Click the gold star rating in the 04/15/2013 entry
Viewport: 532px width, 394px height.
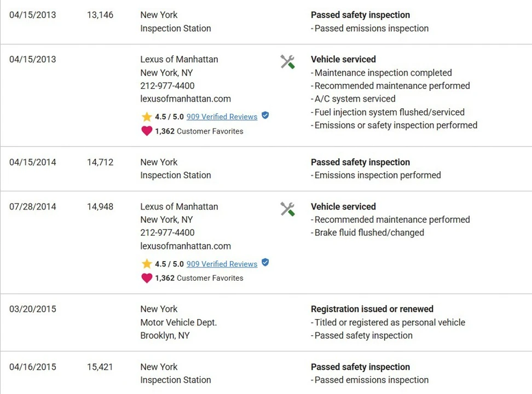[x=147, y=117]
